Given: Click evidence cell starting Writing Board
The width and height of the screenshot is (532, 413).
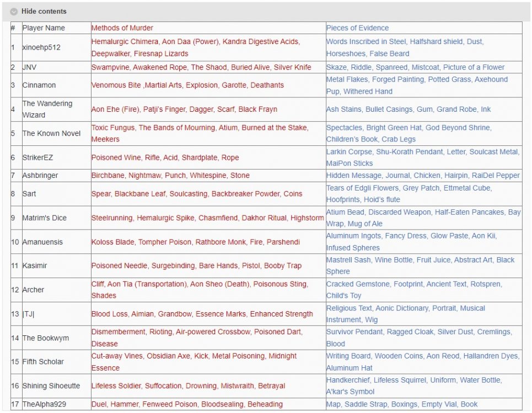Looking at the screenshot, I should click(424, 361).
